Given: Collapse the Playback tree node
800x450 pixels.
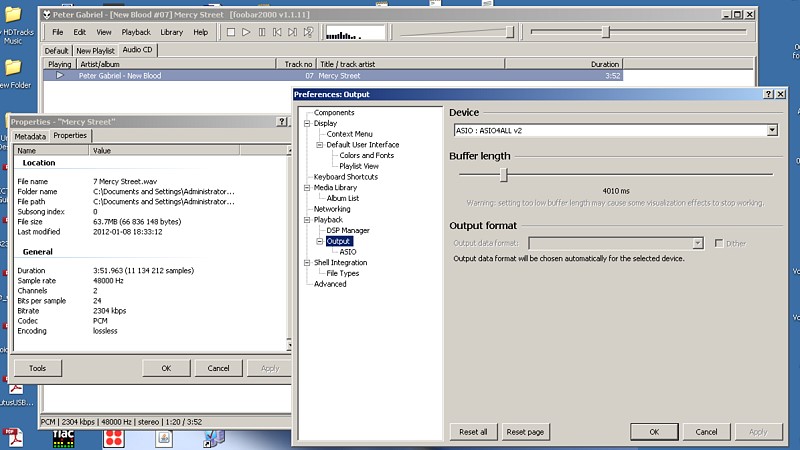Looking at the screenshot, I should (308, 219).
